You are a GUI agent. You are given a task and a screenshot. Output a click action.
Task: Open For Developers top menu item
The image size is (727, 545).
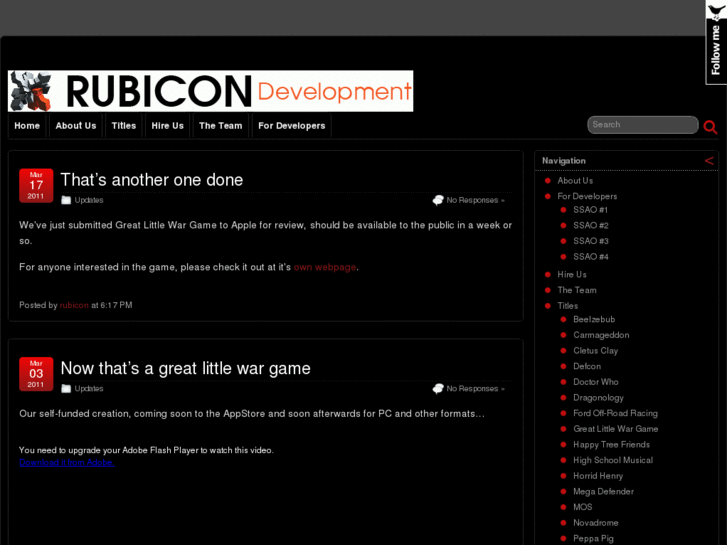coord(292,126)
